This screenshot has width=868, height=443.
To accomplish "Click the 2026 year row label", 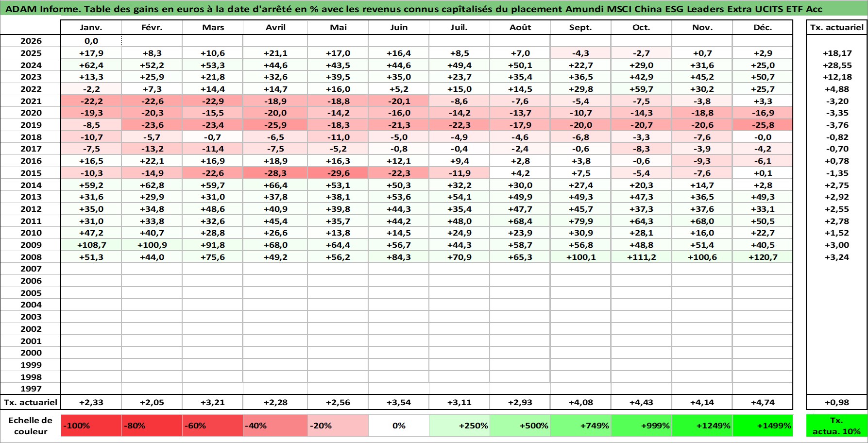I will tap(31, 41).
